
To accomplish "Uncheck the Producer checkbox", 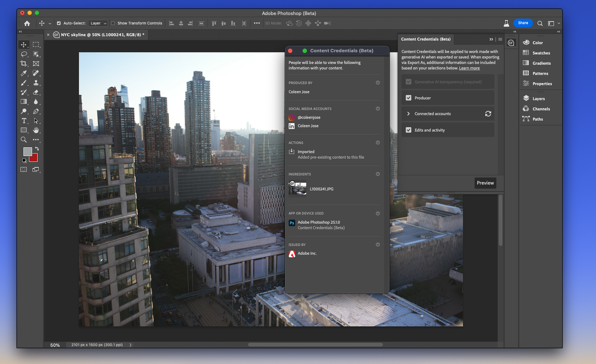I will 408,98.
